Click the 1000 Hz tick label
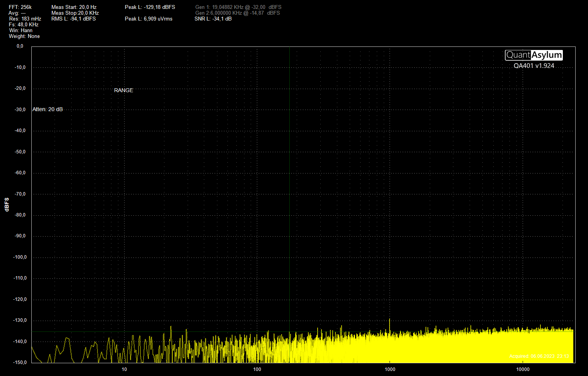588x376 pixels. coord(390,369)
